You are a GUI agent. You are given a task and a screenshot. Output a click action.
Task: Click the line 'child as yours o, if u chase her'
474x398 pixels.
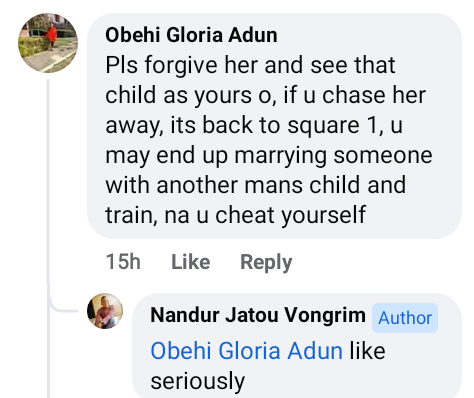click(266, 95)
